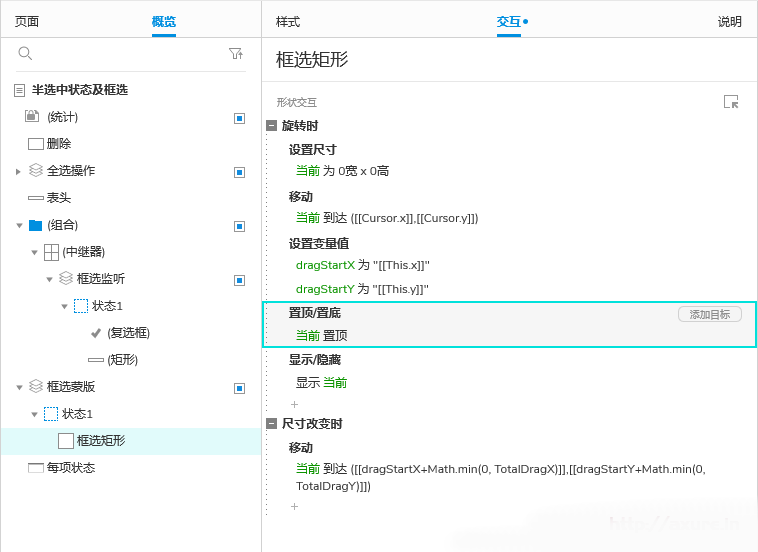The image size is (758, 552).
Task: Select the 设置尺寸 action
Action: pos(312,150)
